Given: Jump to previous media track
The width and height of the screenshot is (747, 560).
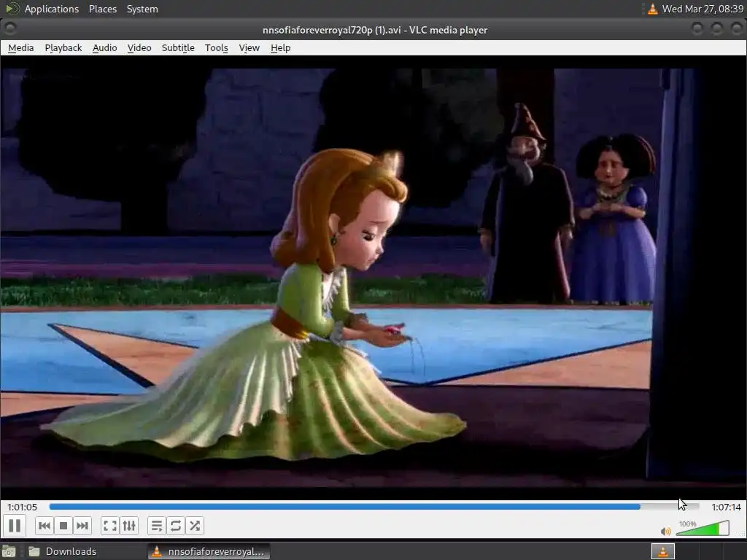Looking at the screenshot, I should click(44, 526).
